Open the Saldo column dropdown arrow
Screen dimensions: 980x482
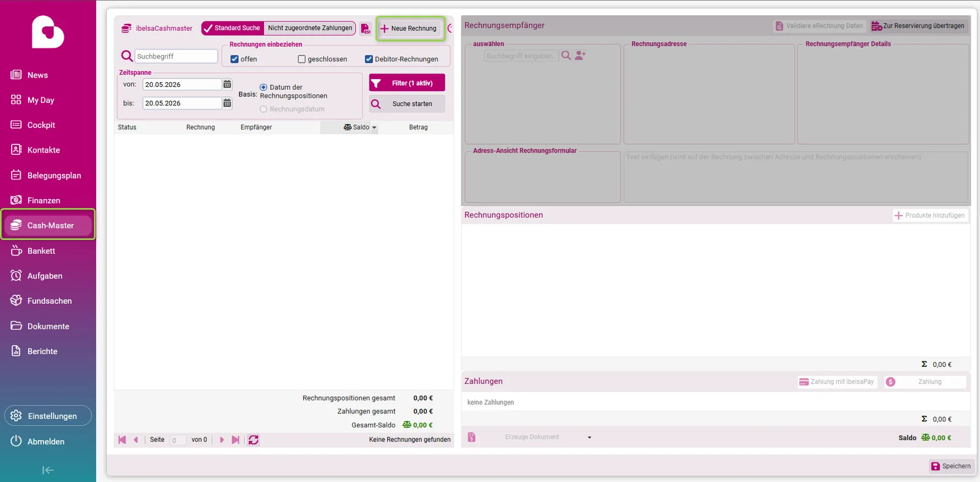[x=374, y=127]
